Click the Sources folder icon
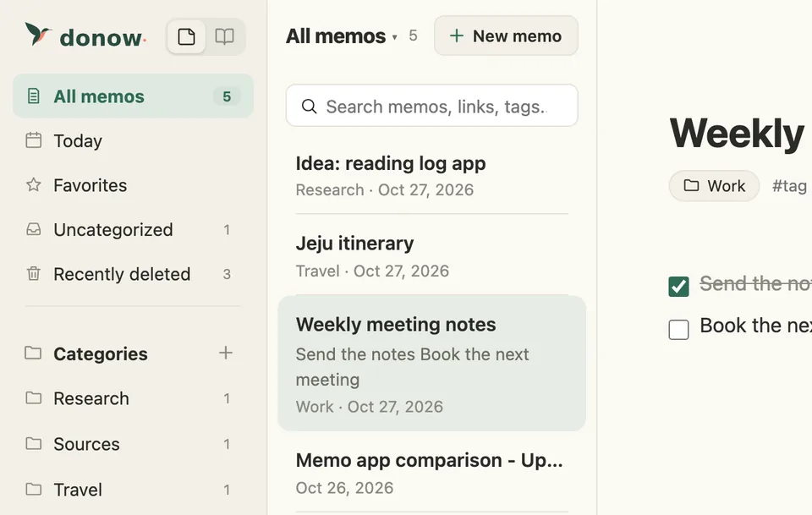The image size is (812, 515). pos(34,444)
